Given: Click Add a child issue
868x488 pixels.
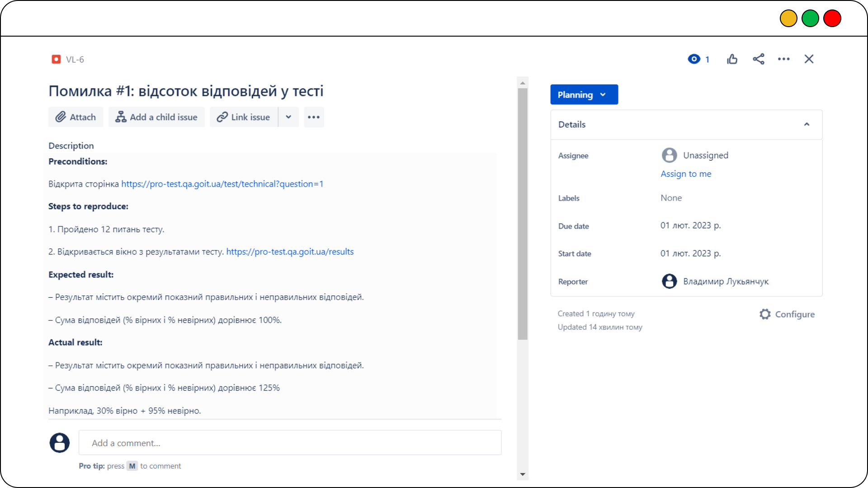Looking at the screenshot, I should coord(156,117).
